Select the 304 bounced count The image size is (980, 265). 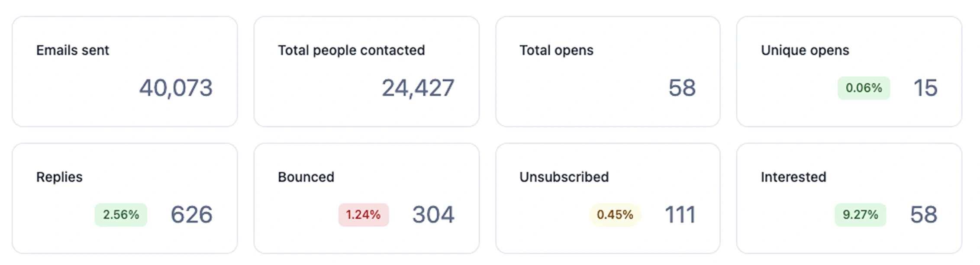433,215
